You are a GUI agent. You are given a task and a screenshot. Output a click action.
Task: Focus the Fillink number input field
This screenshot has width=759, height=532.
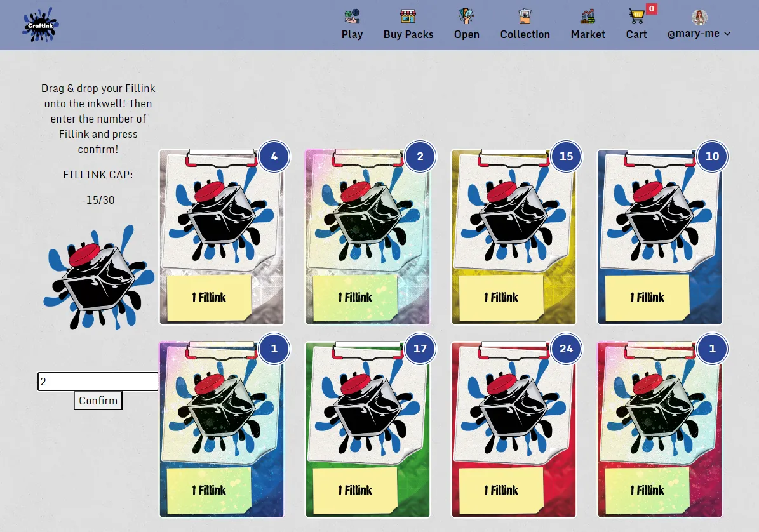98,382
